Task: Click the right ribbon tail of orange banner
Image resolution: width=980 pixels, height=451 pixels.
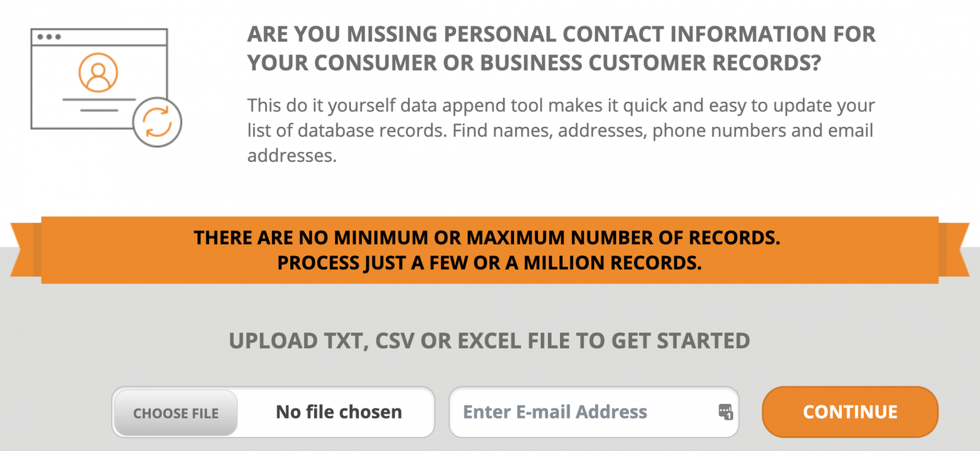Action: (954, 249)
